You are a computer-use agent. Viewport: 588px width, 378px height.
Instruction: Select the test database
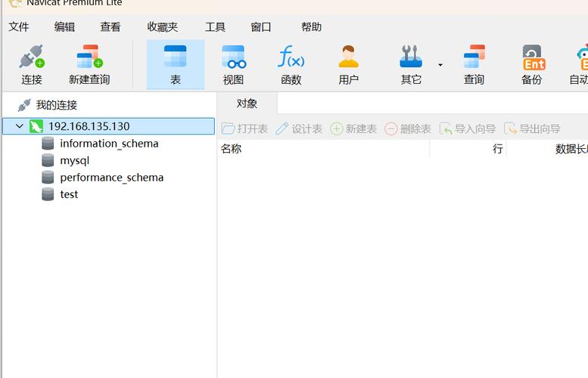[69, 194]
